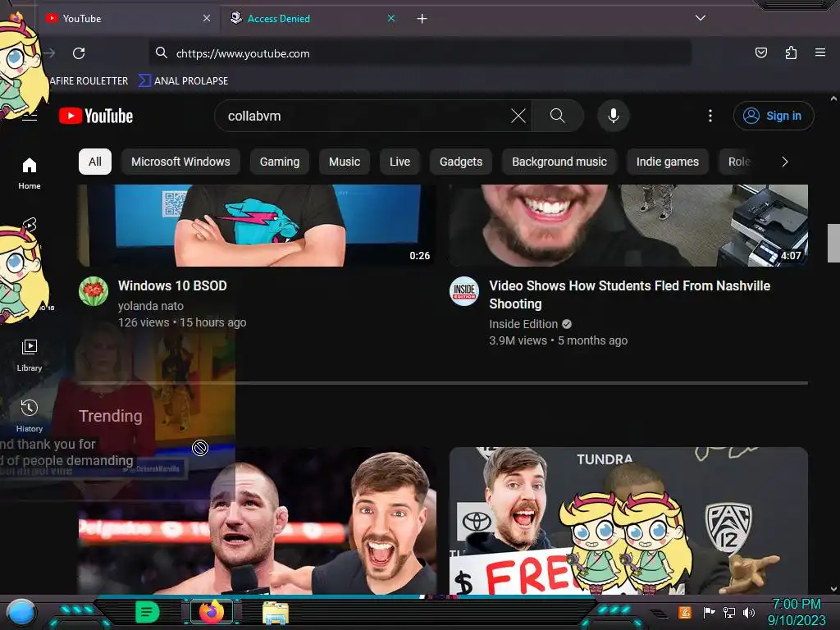Select the Music filter chip
This screenshot has width=840, height=630.
coord(345,162)
